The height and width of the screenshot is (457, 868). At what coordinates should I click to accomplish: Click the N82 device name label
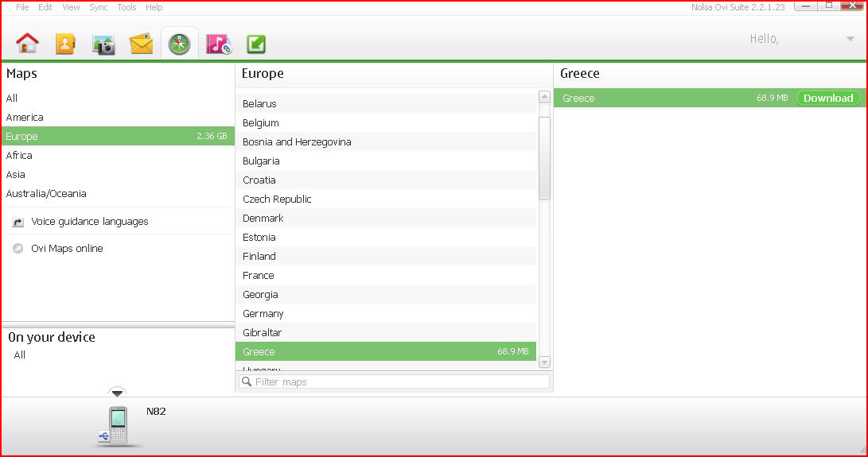pos(156,411)
